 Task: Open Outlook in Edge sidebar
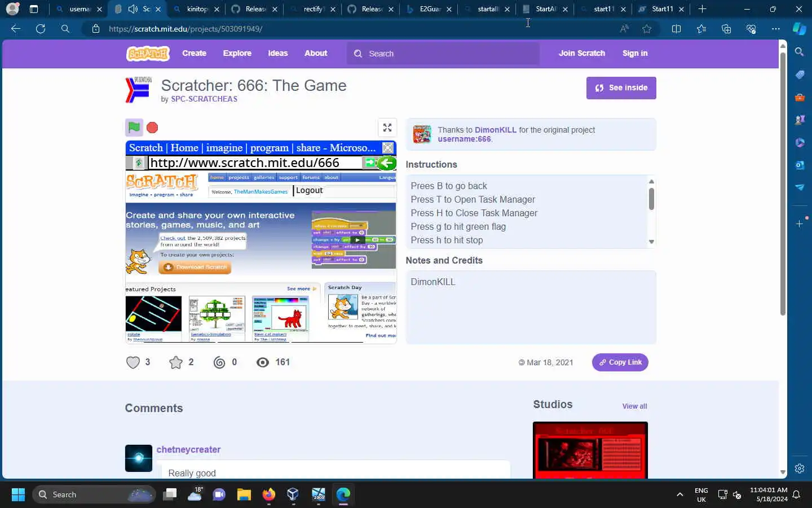click(x=800, y=165)
